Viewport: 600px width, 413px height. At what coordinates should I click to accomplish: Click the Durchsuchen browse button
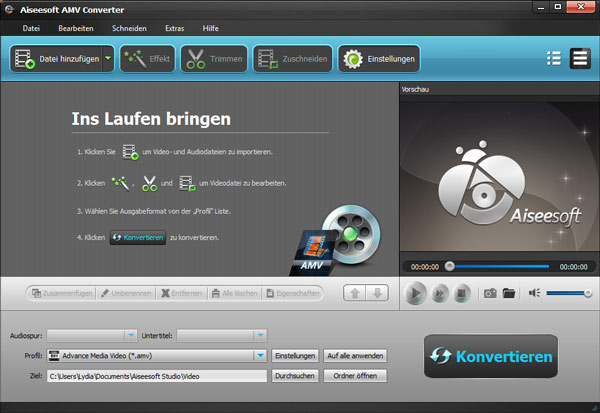(295, 376)
